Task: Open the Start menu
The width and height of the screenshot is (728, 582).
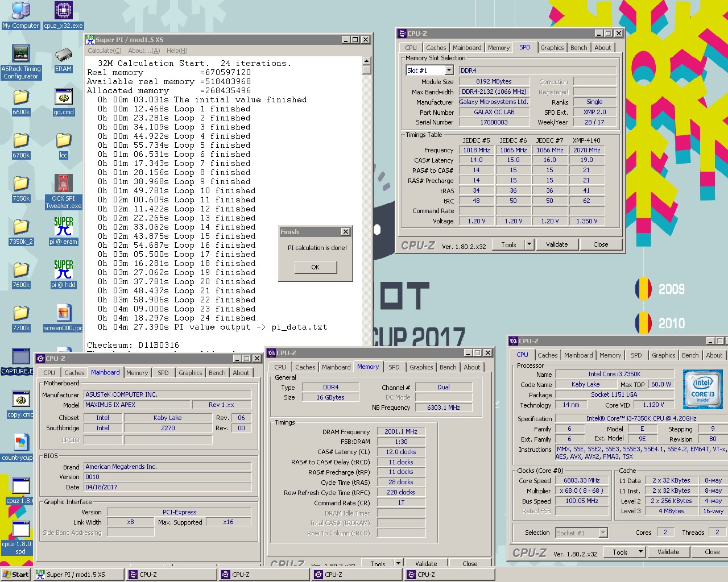Action: click(x=16, y=575)
